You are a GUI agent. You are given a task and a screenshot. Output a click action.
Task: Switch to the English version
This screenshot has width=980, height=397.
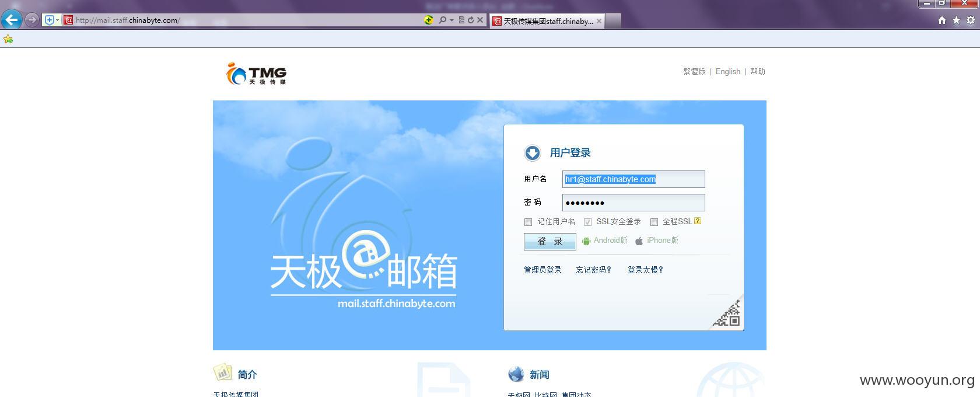point(727,71)
